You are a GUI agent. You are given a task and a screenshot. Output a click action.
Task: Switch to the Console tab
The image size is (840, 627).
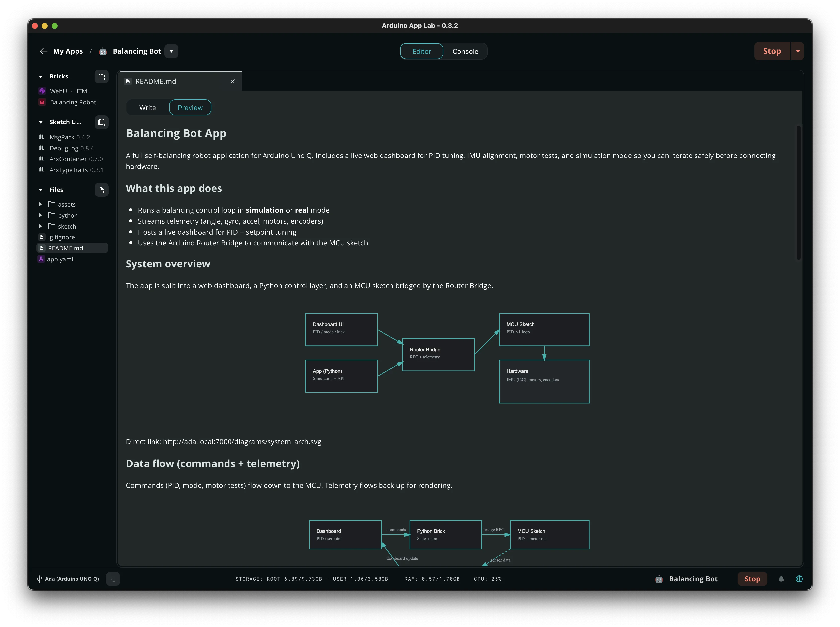pyautogui.click(x=465, y=51)
